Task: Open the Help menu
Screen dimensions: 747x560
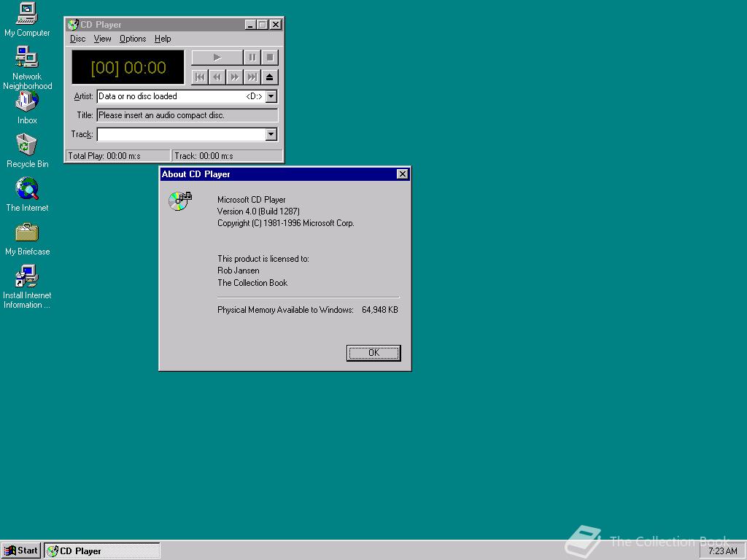Action: [163, 39]
